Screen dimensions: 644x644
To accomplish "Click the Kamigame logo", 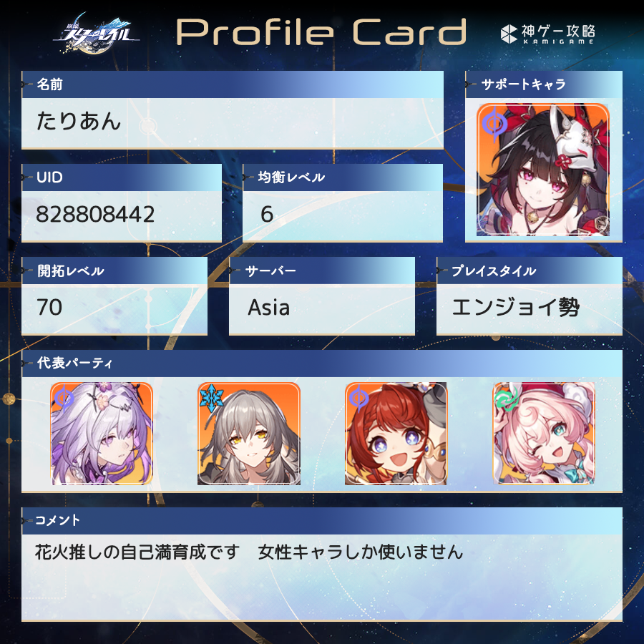I will click(x=547, y=34).
